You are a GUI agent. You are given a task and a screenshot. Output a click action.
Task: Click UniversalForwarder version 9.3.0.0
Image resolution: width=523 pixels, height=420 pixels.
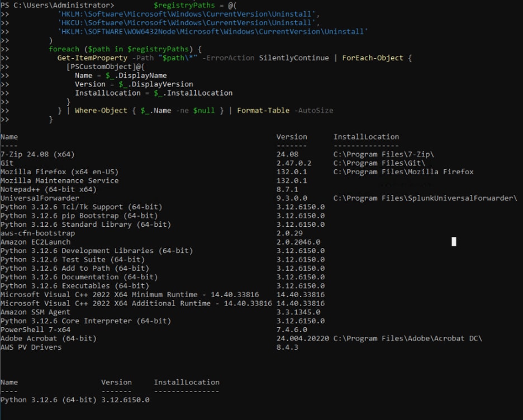(x=292, y=198)
